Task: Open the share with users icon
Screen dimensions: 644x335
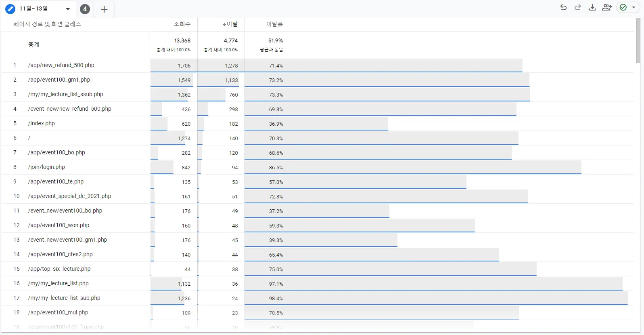Action: click(607, 7)
